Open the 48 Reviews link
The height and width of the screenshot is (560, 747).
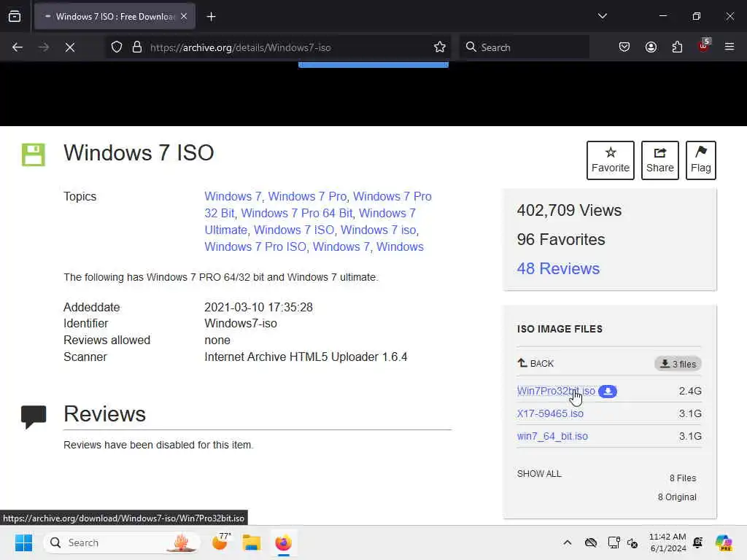coord(558,268)
